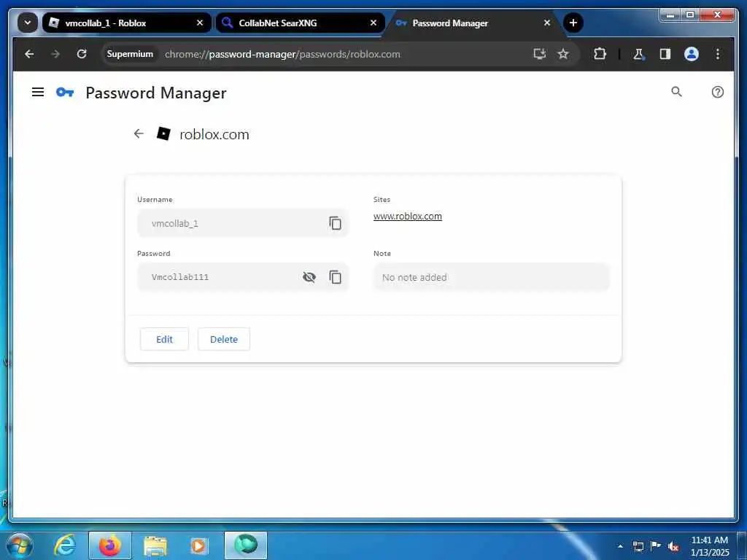
Task: Open the Password Manager hamburger menu
Action: tap(38, 92)
